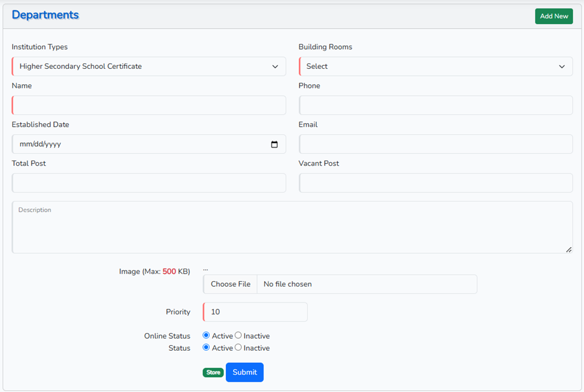Click into the Phone field
The width and height of the screenshot is (584, 392).
(x=435, y=105)
